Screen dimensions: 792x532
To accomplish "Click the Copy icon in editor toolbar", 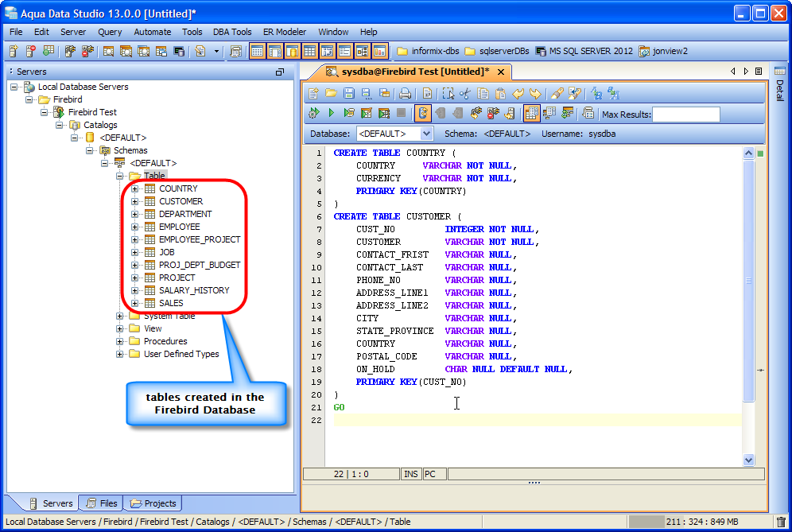I will coord(483,94).
